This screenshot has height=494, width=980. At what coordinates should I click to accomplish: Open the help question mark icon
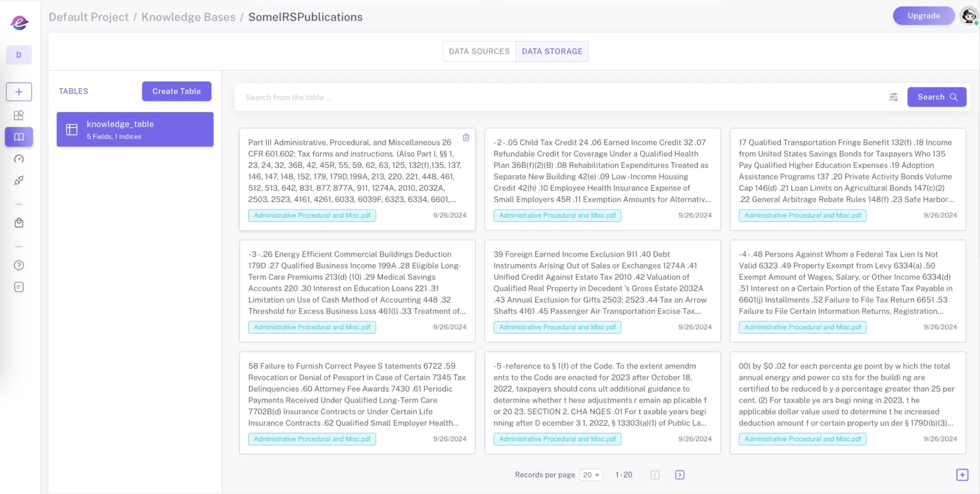(19, 265)
